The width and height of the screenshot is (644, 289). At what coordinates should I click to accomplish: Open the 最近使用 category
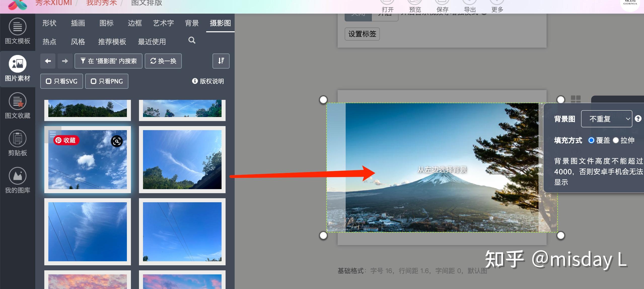pos(152,42)
